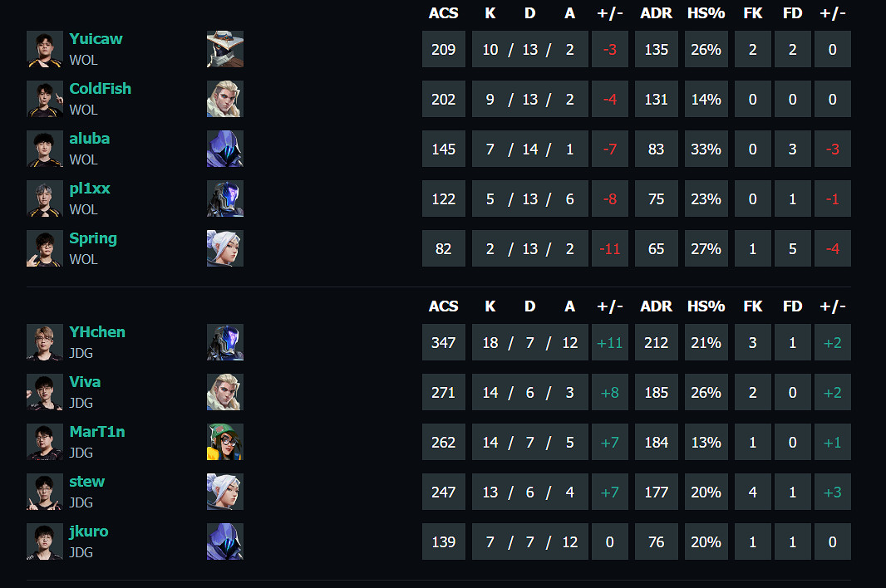886x588 pixels.
Task: Click jkuro's Omen agent icon
Action: click(x=224, y=541)
